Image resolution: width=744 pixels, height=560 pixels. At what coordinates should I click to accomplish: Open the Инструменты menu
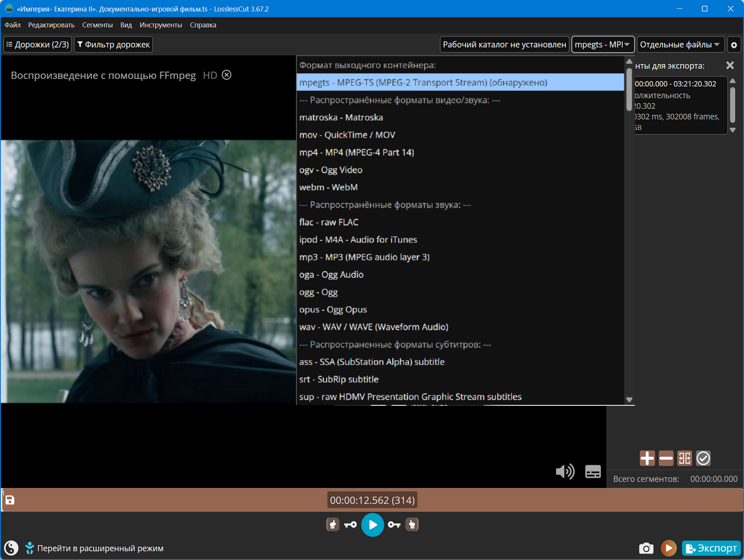[x=160, y=25]
